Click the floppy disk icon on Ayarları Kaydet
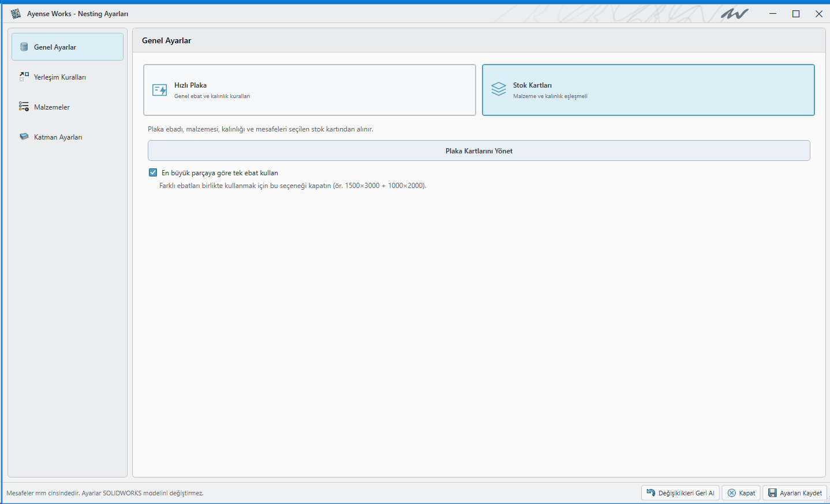 772,493
